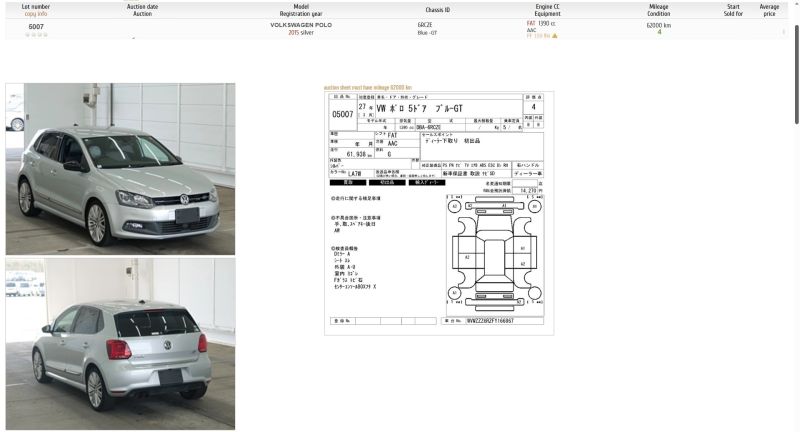The image size is (800, 432).
Task: Click the 6RCZE chassis ID
Action: coord(425,25)
